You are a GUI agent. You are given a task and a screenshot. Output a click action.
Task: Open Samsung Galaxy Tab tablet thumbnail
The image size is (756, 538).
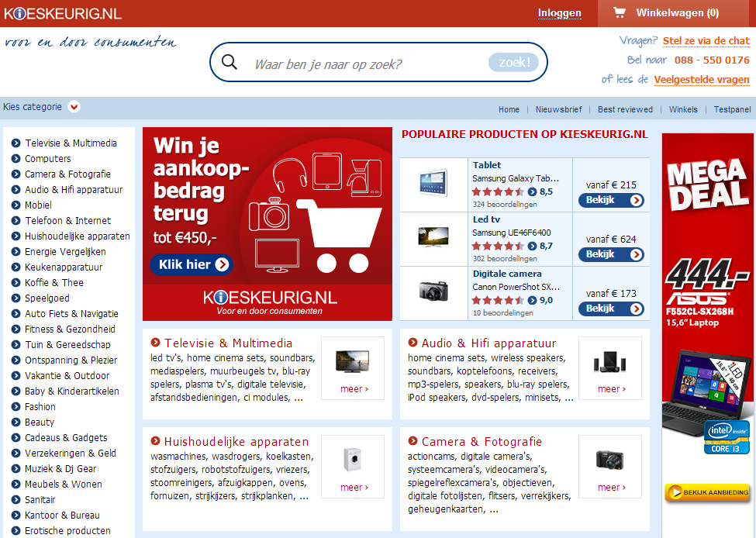[433, 182]
